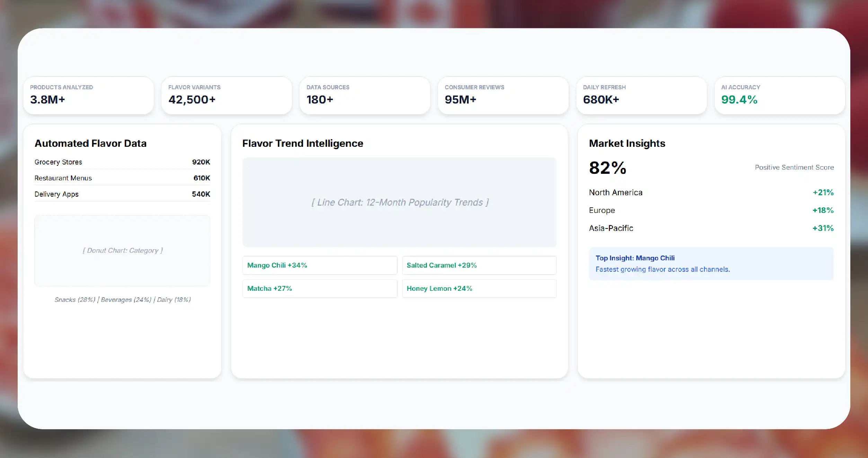The height and width of the screenshot is (458, 868).
Task: Select the 'Delivery Apps' row label
Action: [56, 194]
